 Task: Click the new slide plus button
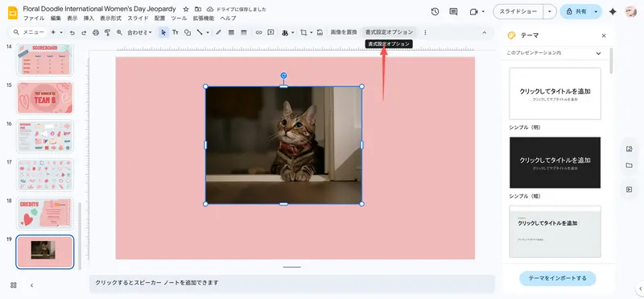[x=53, y=32]
